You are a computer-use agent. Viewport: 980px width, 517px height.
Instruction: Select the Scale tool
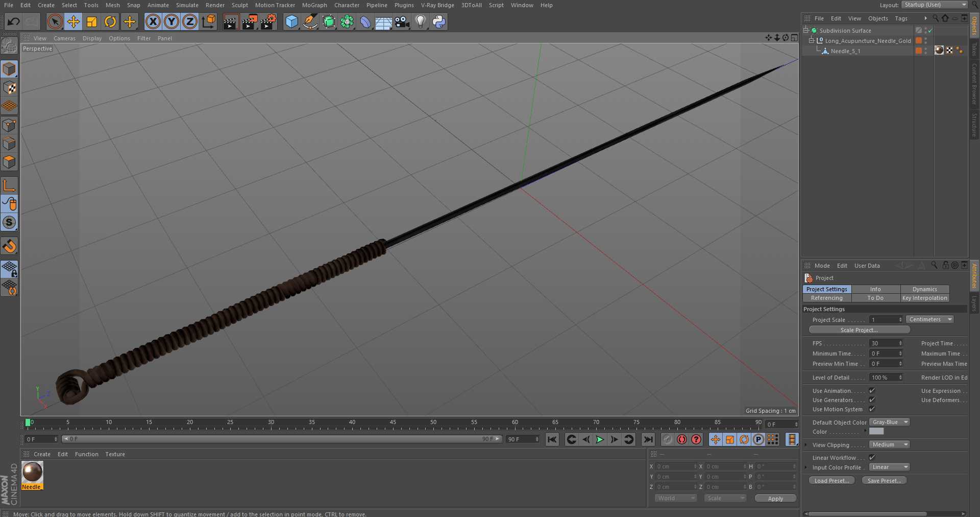click(x=92, y=21)
